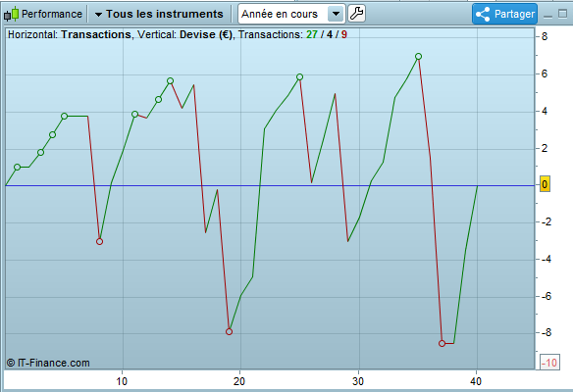Click the green marker at transaction 25
The image size is (573, 392).
[x=299, y=77]
